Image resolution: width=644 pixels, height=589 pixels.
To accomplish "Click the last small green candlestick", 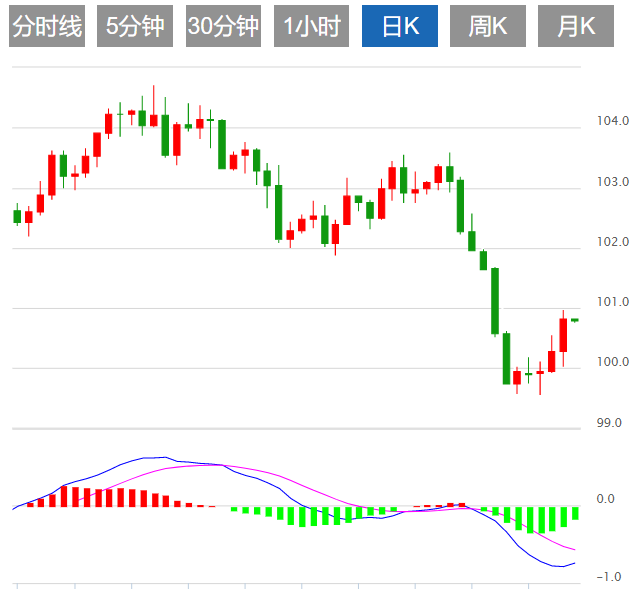I will [575, 320].
